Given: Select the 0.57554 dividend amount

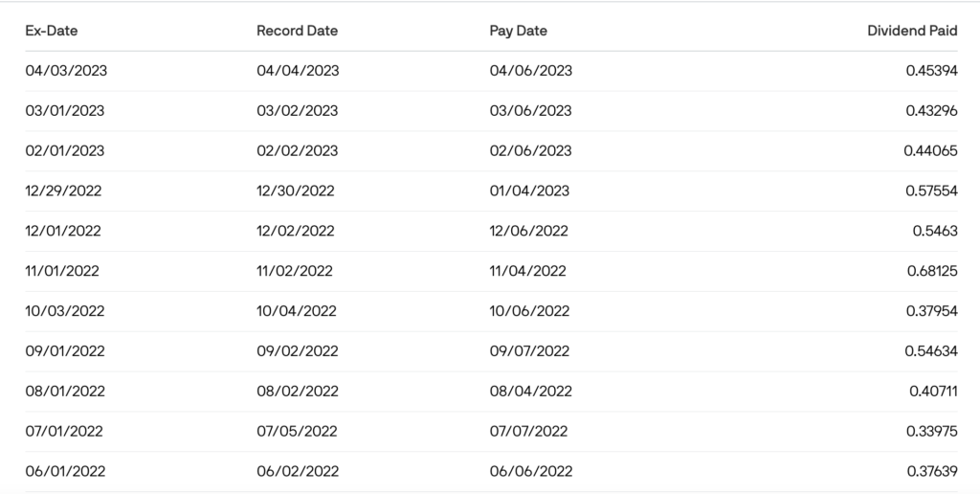Looking at the screenshot, I should point(931,191).
